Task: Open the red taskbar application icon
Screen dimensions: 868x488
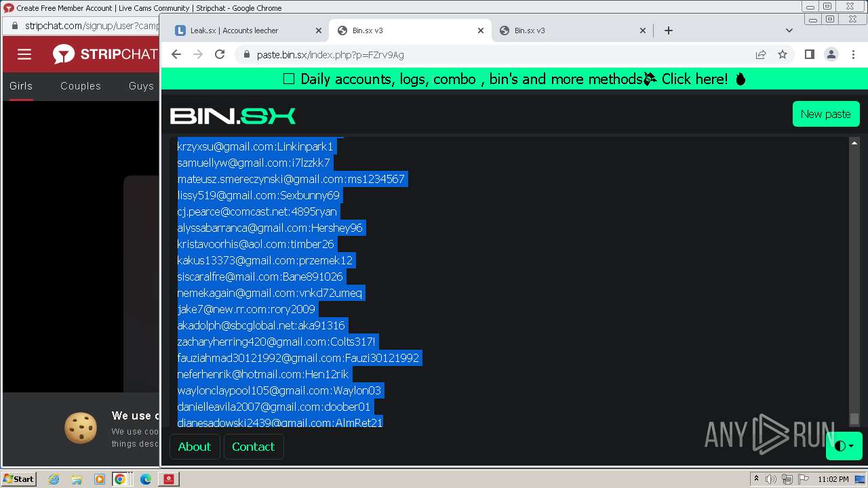Action: point(169,479)
